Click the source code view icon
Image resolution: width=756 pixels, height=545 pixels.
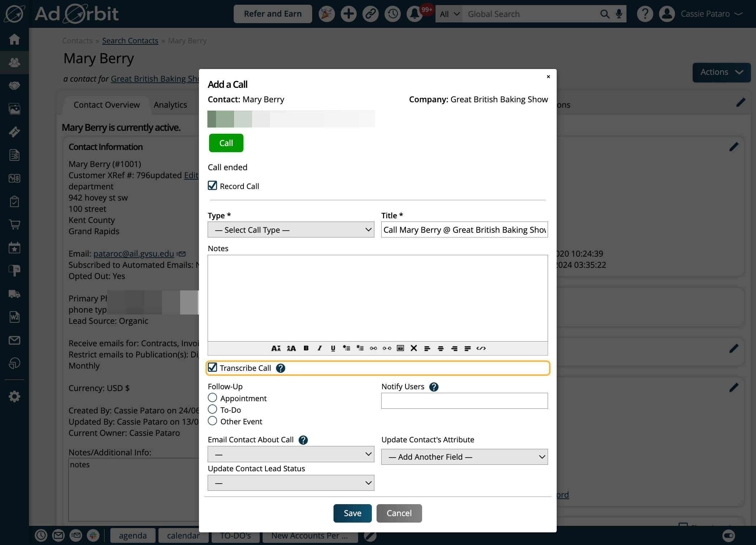click(x=481, y=348)
